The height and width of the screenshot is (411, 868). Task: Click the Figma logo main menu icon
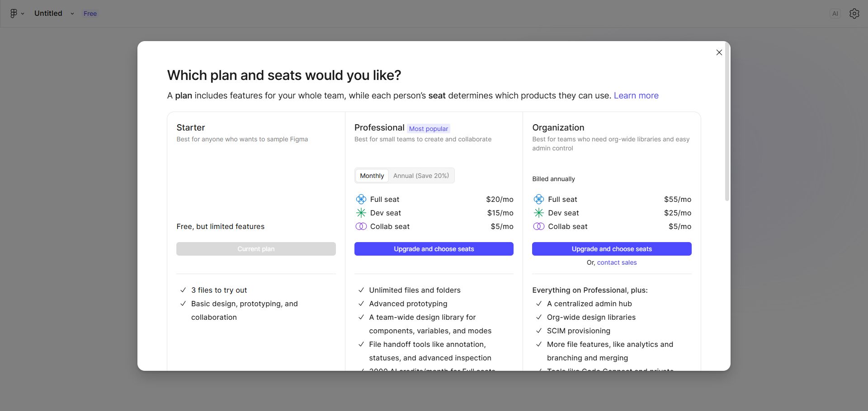14,14
